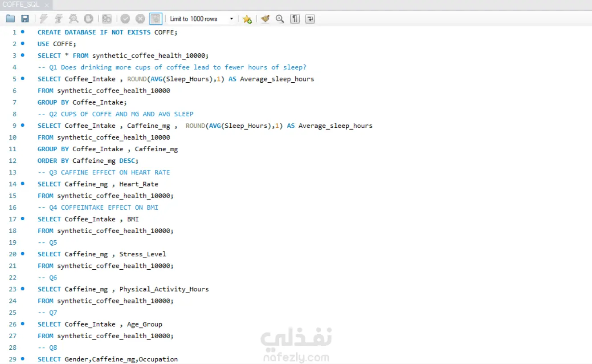Execute the statement under cursor icon

(58, 19)
